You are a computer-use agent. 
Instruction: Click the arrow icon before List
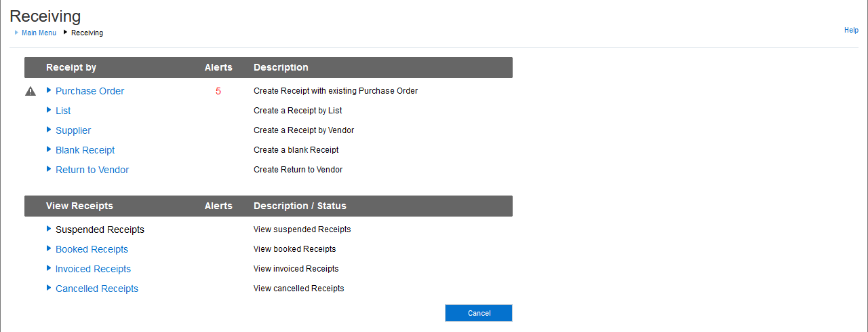click(x=49, y=110)
